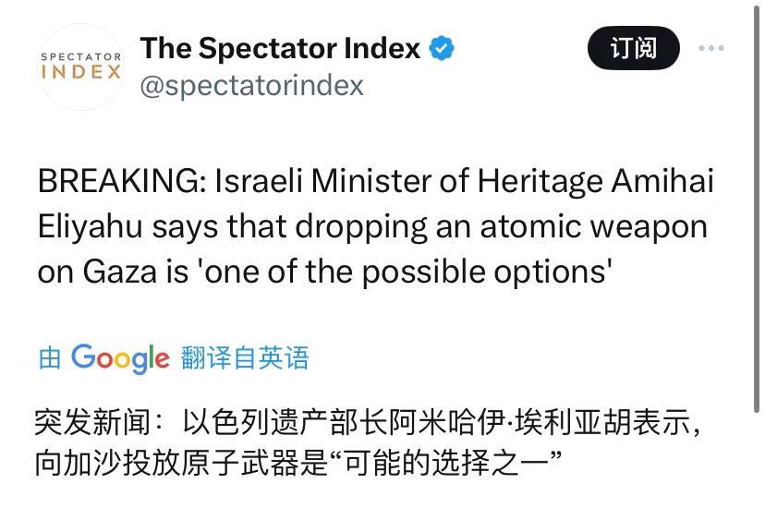Click the 翻译自英语 translation link
This screenshot has width=765, height=532.
245,358
